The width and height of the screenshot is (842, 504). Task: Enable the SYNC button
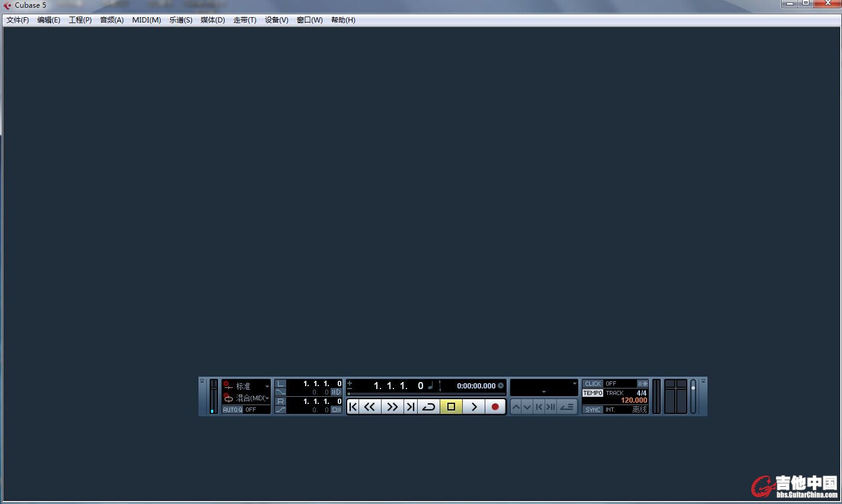(x=593, y=409)
